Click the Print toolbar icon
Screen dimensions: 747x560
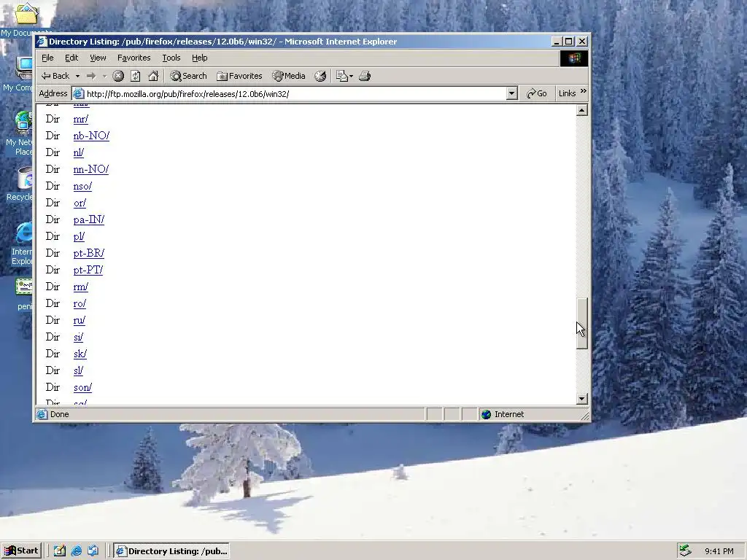coord(365,76)
